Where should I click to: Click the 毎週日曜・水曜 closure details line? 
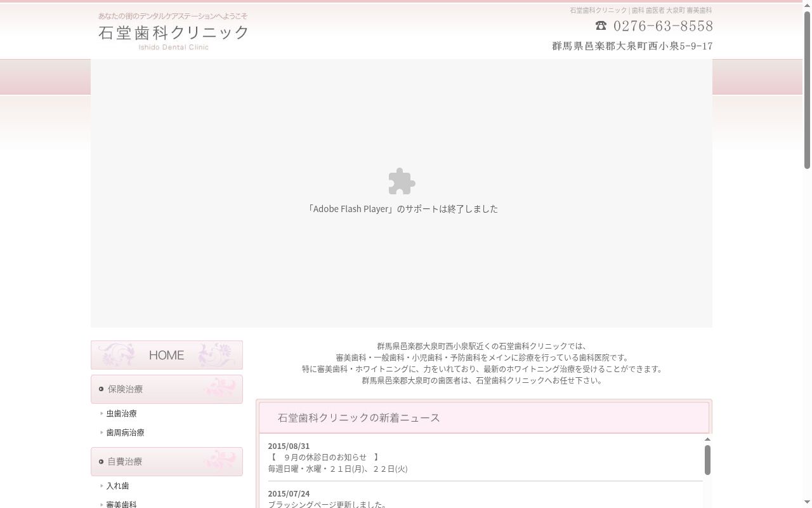click(x=337, y=469)
